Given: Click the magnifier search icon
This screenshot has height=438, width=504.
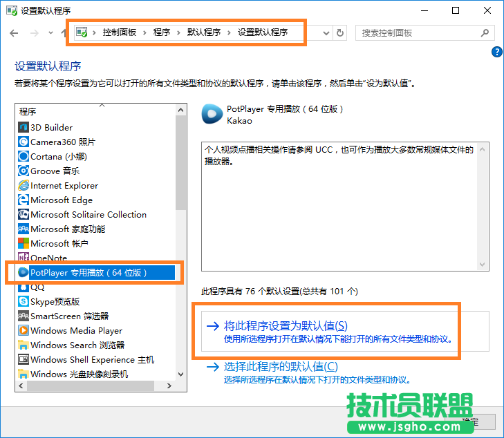Looking at the screenshot, I should pos(485,32).
